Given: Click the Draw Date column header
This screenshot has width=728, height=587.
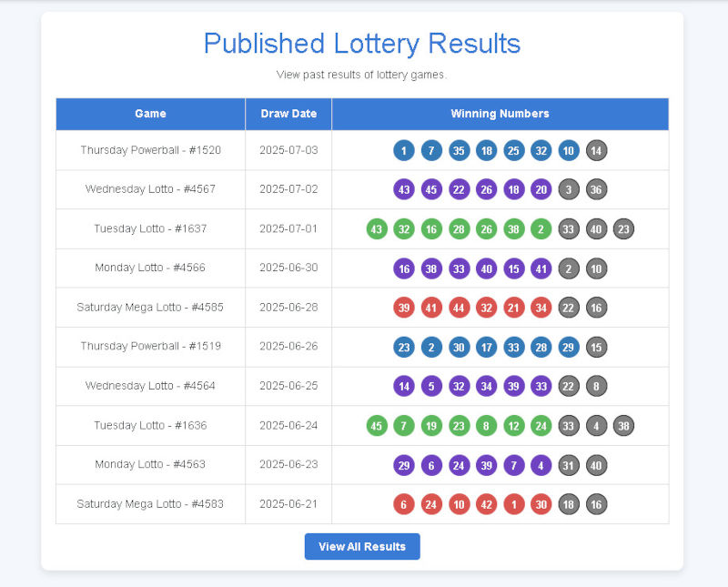Looking at the screenshot, I should (288, 114).
